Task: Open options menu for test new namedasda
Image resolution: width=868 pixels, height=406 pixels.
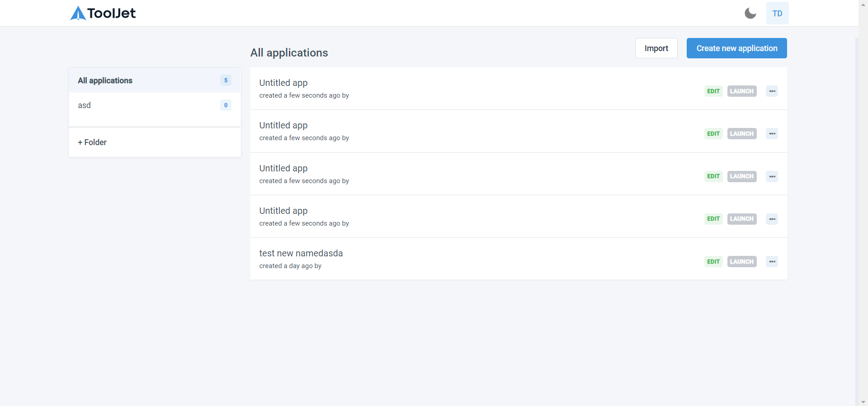Action: pyautogui.click(x=771, y=261)
